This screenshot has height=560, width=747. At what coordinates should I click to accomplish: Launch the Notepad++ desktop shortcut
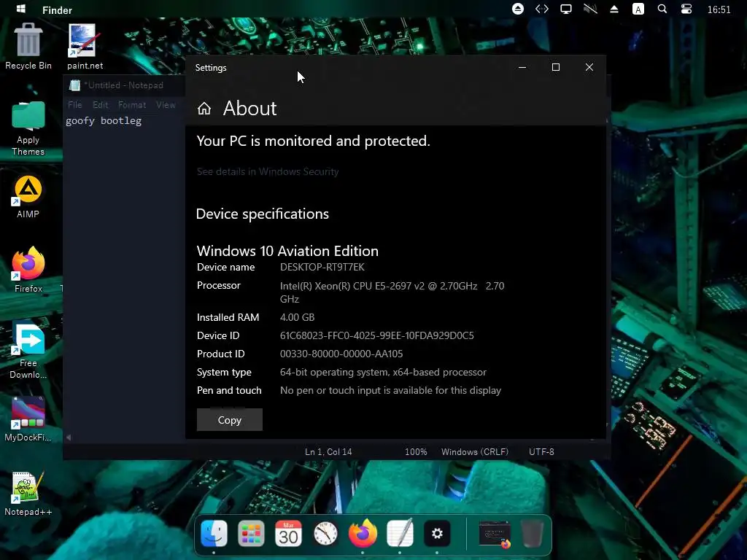28,494
